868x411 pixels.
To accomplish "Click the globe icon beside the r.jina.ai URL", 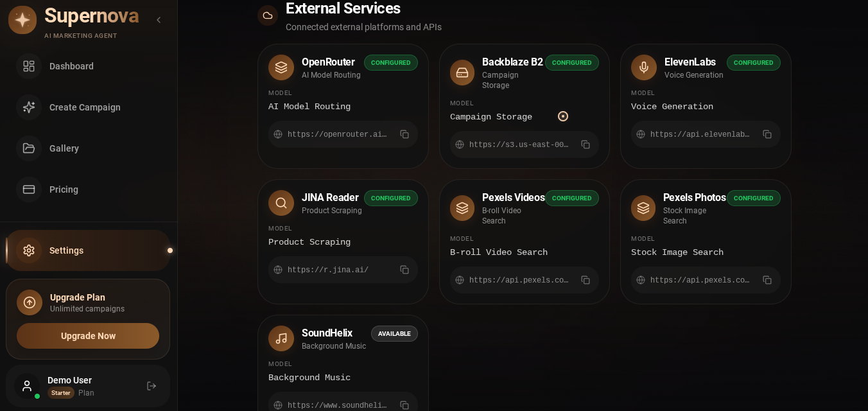I will 278,270.
